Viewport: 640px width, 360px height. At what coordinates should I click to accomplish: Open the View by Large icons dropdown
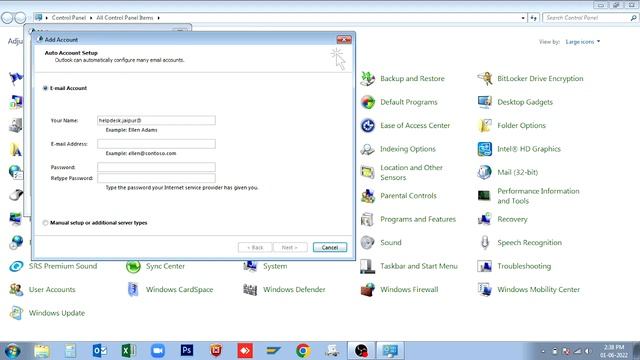(x=583, y=42)
